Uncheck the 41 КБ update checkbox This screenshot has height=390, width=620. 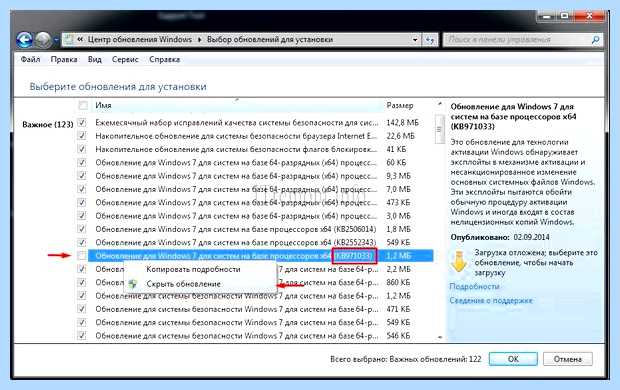coord(82,149)
